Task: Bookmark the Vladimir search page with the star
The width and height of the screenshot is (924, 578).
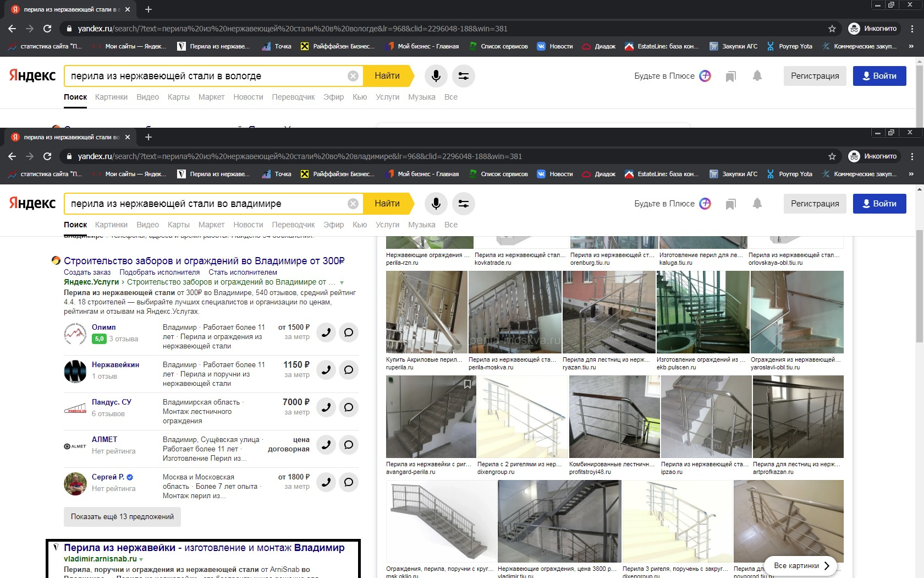Action: (832, 156)
